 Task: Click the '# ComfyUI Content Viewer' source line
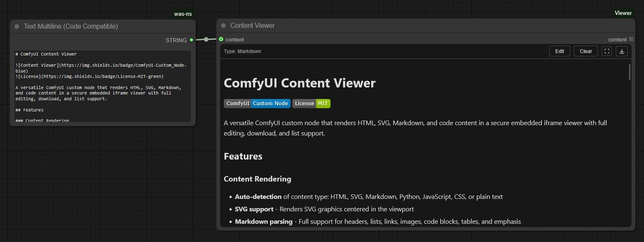tap(46, 54)
